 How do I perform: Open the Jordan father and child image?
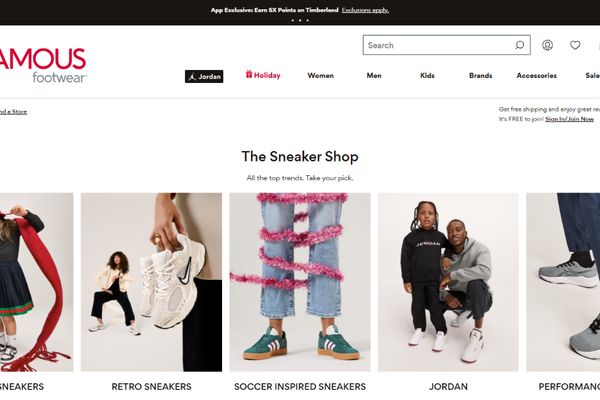pos(448,282)
